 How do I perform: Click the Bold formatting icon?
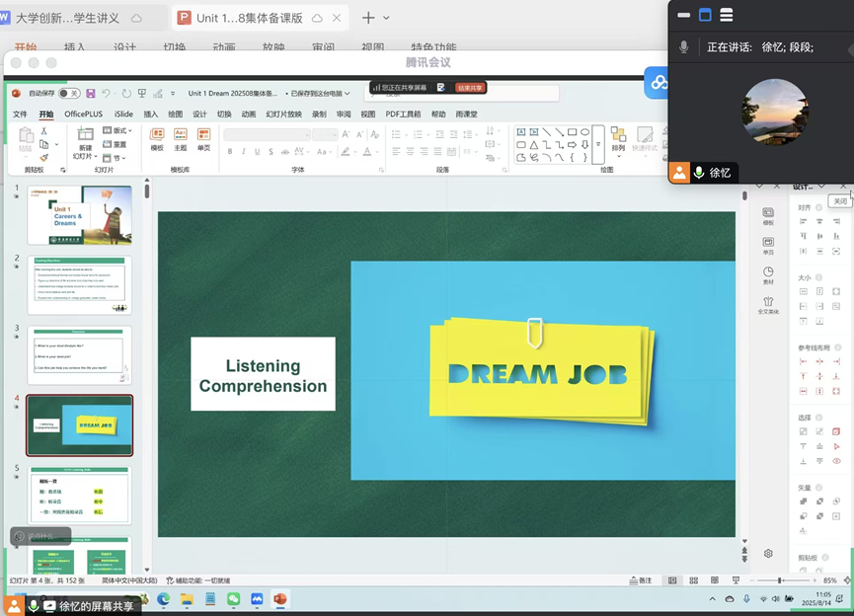[x=229, y=152]
